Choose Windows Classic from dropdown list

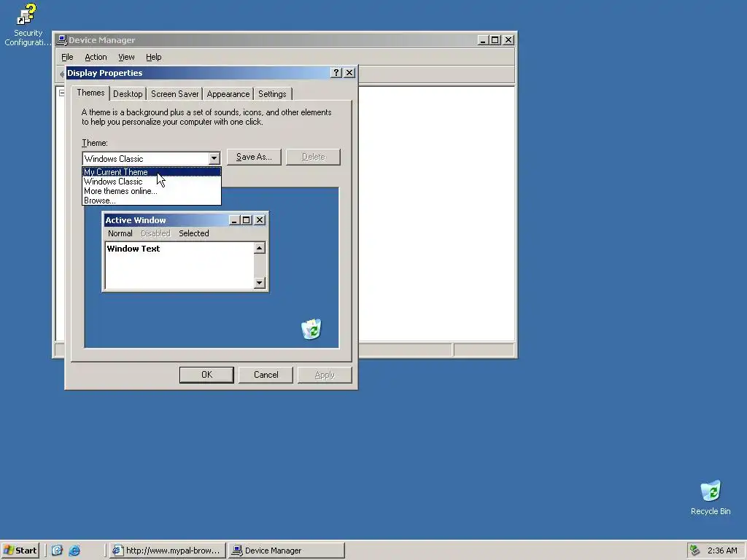click(x=152, y=182)
